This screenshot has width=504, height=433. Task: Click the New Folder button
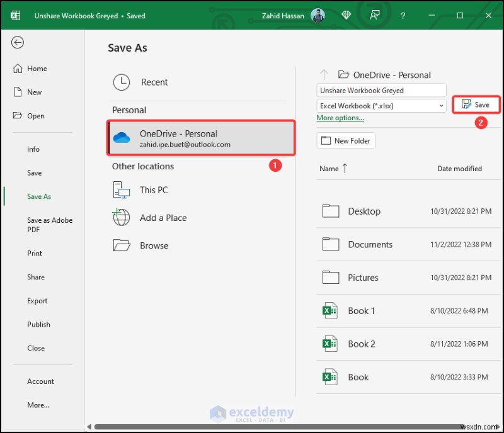point(346,140)
